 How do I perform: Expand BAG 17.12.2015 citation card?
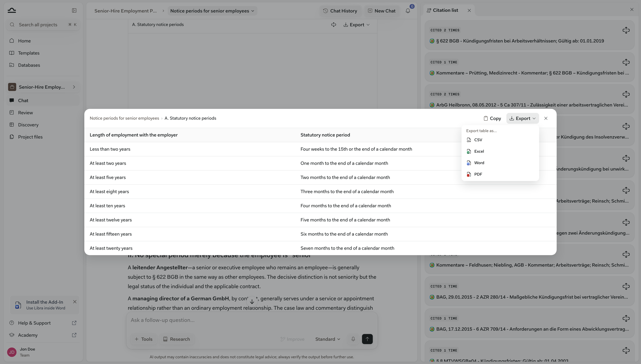(626, 318)
